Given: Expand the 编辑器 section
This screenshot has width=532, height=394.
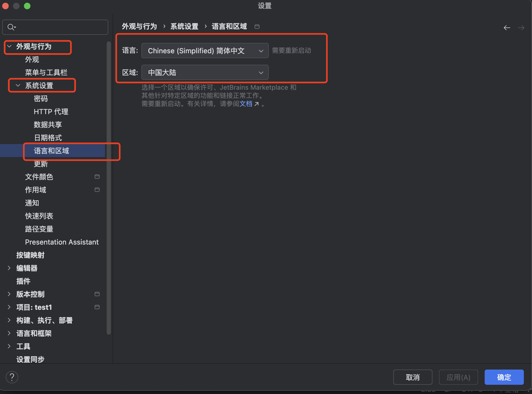Looking at the screenshot, I should click(9, 268).
